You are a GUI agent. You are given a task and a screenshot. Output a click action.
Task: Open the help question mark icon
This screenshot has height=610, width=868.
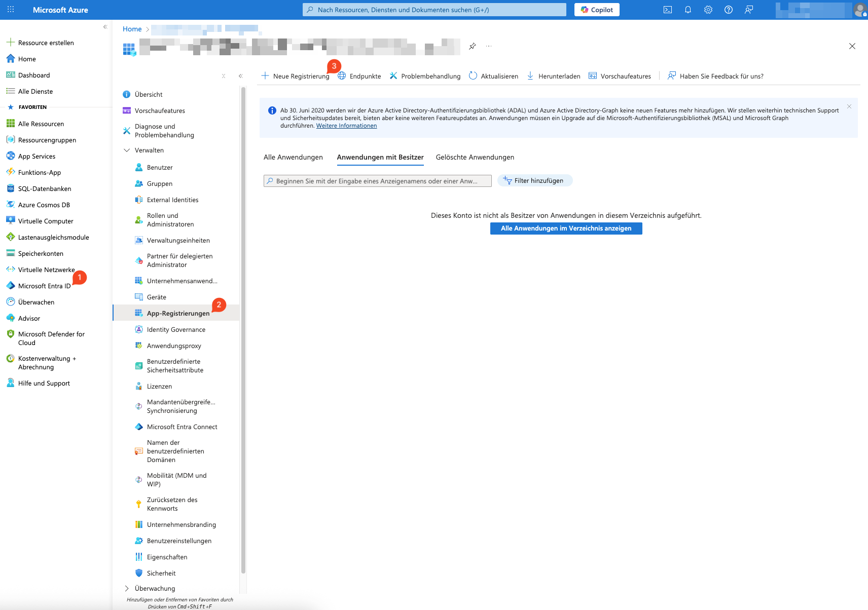tap(729, 9)
